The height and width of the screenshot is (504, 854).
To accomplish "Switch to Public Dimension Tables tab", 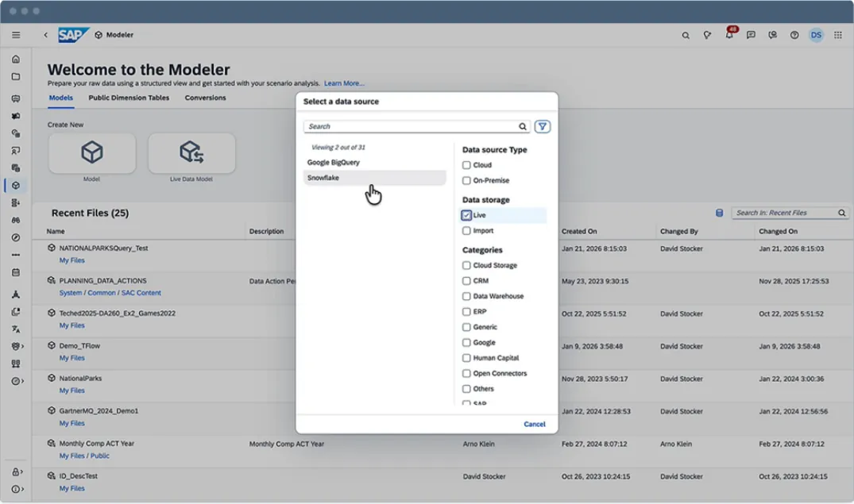I will [x=129, y=98].
